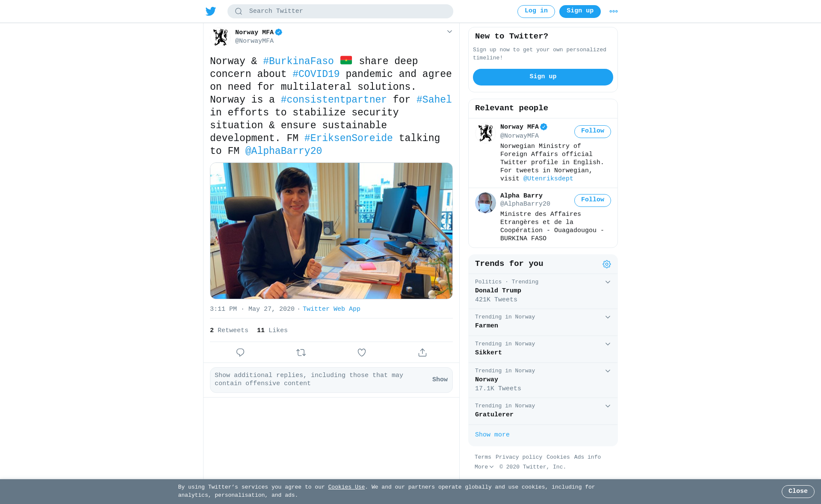Open tweet options chevron menu
The height and width of the screenshot is (504, 821).
(449, 32)
